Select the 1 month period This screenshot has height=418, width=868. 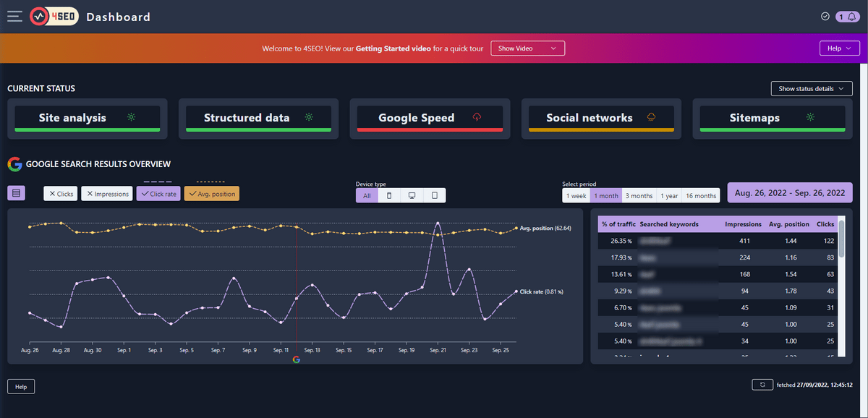pyautogui.click(x=606, y=195)
